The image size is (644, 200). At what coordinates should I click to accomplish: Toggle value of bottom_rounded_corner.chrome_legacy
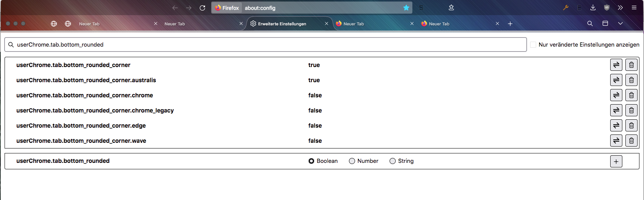616,110
